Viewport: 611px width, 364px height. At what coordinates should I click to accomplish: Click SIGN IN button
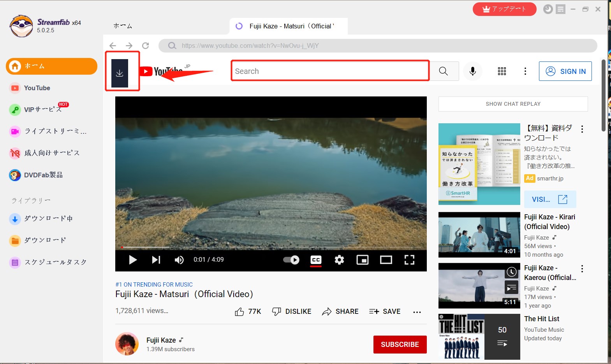(565, 71)
